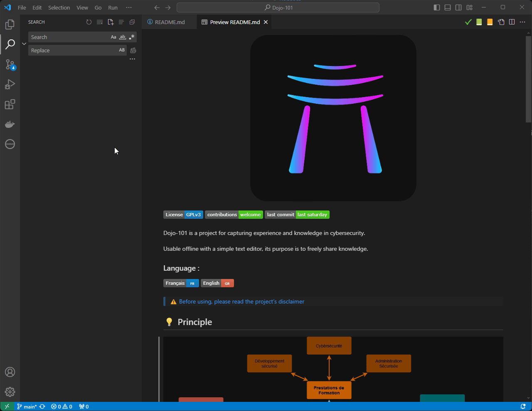Viewport: 532px width, 411px height.
Task: Select the English language badge
Action: [x=217, y=283]
